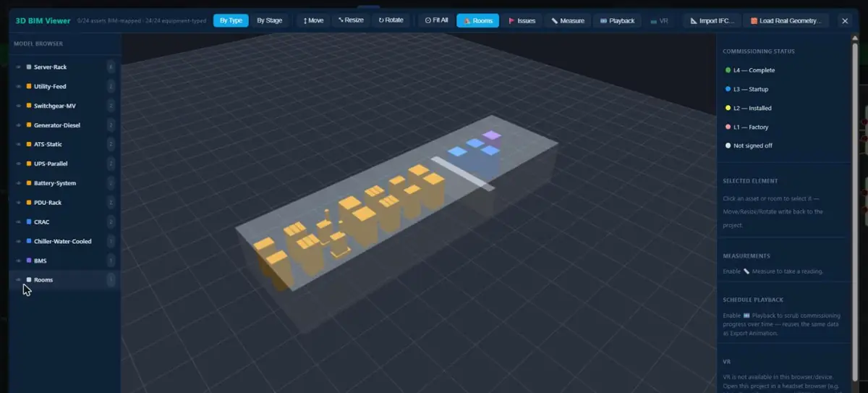Select UPS-Parallel in the Model Browser

coord(51,164)
